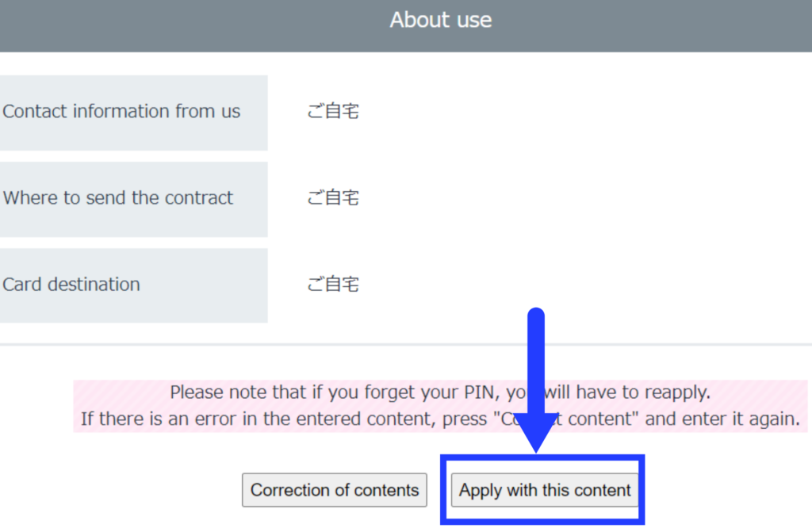Screen dimensions: 812x532
Task: Click the word "Apply" on the submit button
Action: pos(480,490)
